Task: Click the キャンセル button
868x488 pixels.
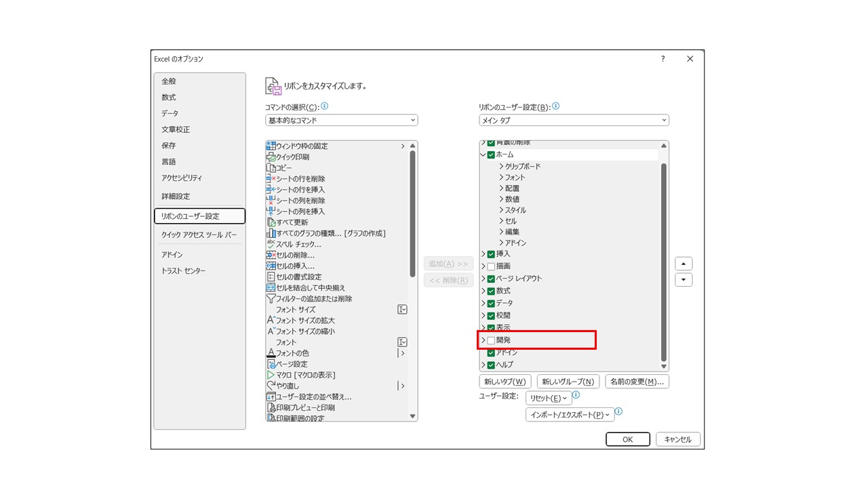Action: (x=678, y=439)
